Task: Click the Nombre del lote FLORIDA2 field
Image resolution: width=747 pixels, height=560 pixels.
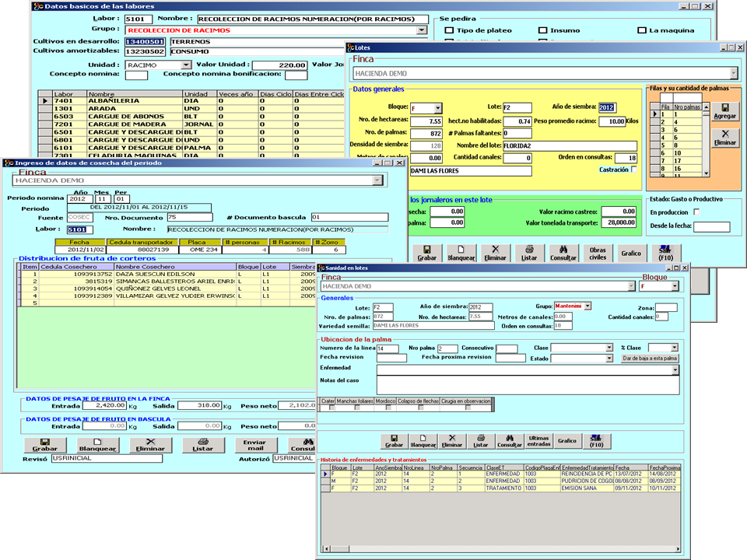Action: [x=570, y=145]
